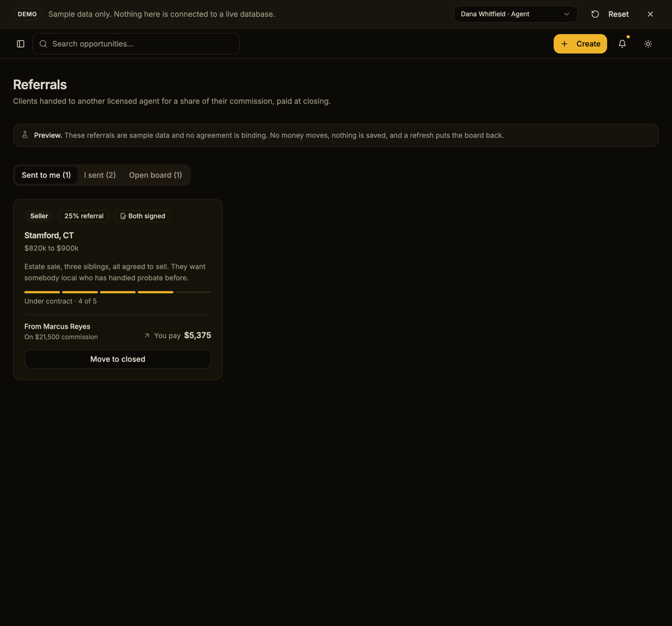The height and width of the screenshot is (626, 672).
Task: Switch to the I sent (2) tab
Action: pyautogui.click(x=100, y=175)
